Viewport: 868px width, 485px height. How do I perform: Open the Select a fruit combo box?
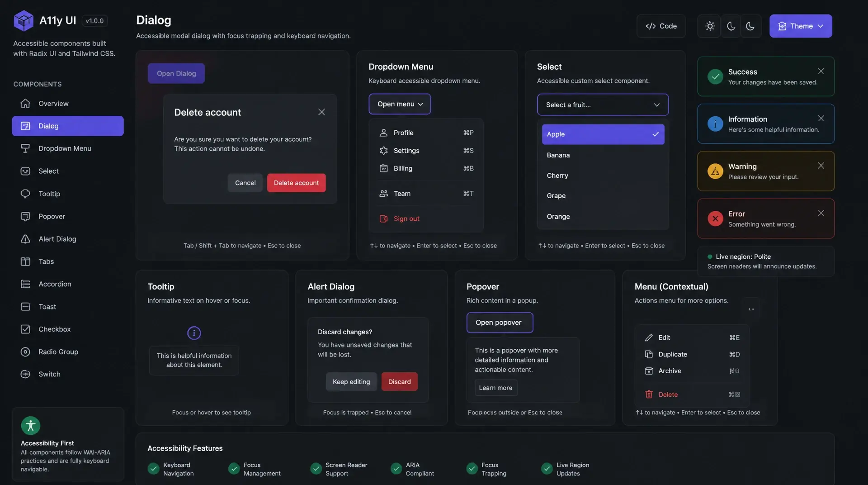pyautogui.click(x=603, y=105)
